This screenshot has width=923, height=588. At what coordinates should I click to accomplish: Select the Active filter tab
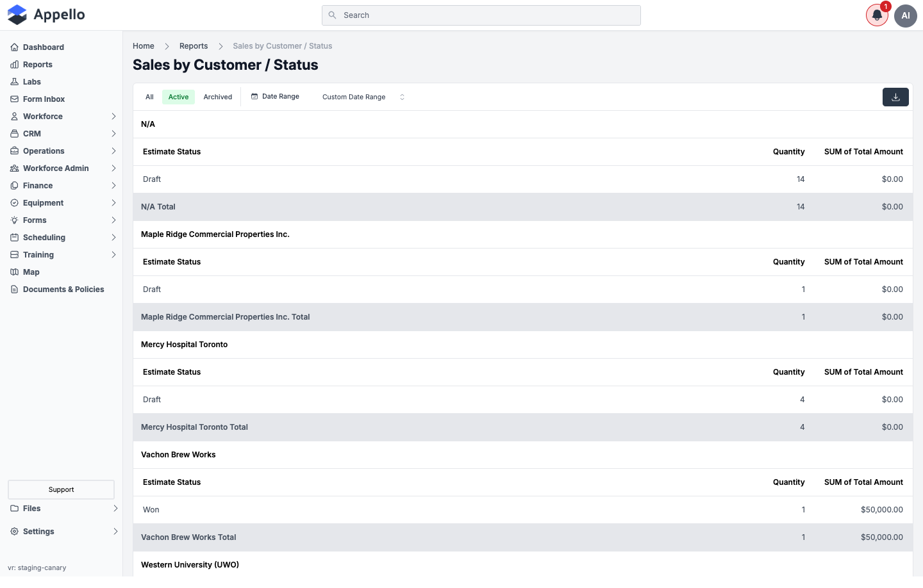[x=178, y=97]
